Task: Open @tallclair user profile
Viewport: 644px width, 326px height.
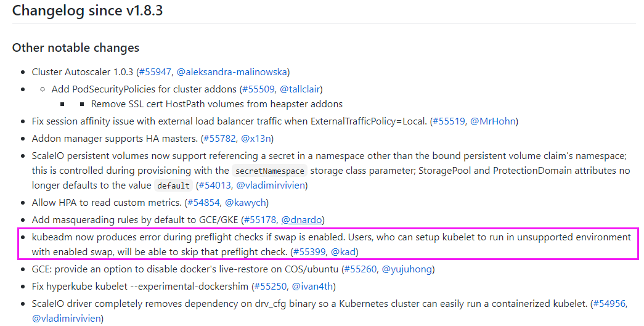Action: coord(300,89)
